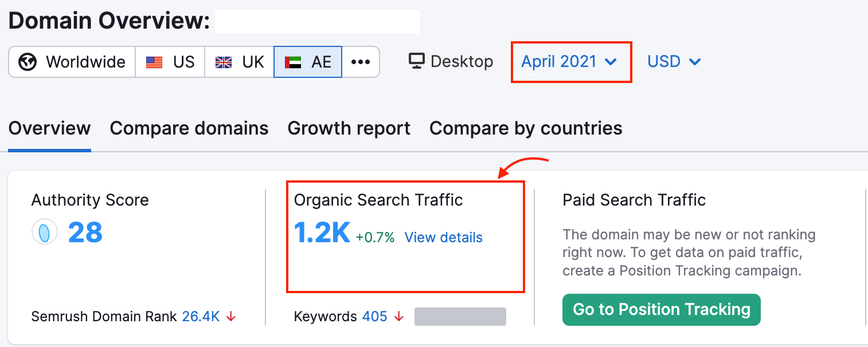
Task: Click the AE flag icon
Action: [x=293, y=62]
